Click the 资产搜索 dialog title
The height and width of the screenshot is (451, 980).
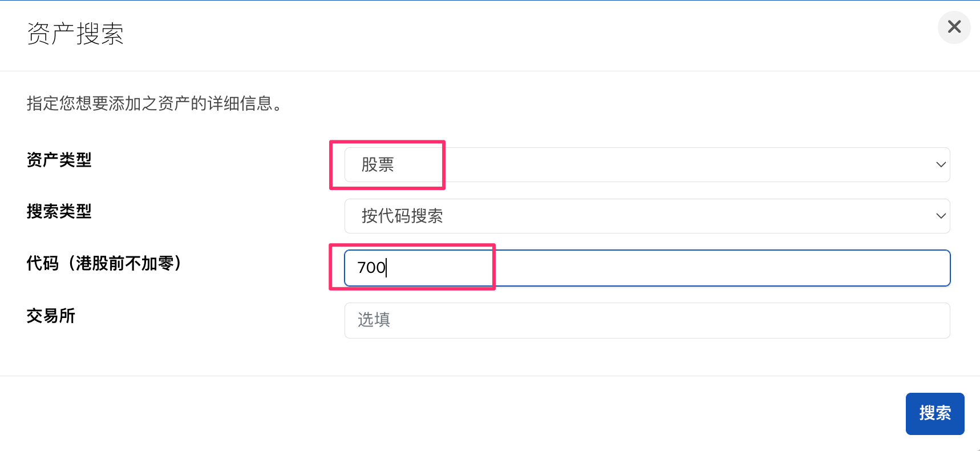(75, 34)
